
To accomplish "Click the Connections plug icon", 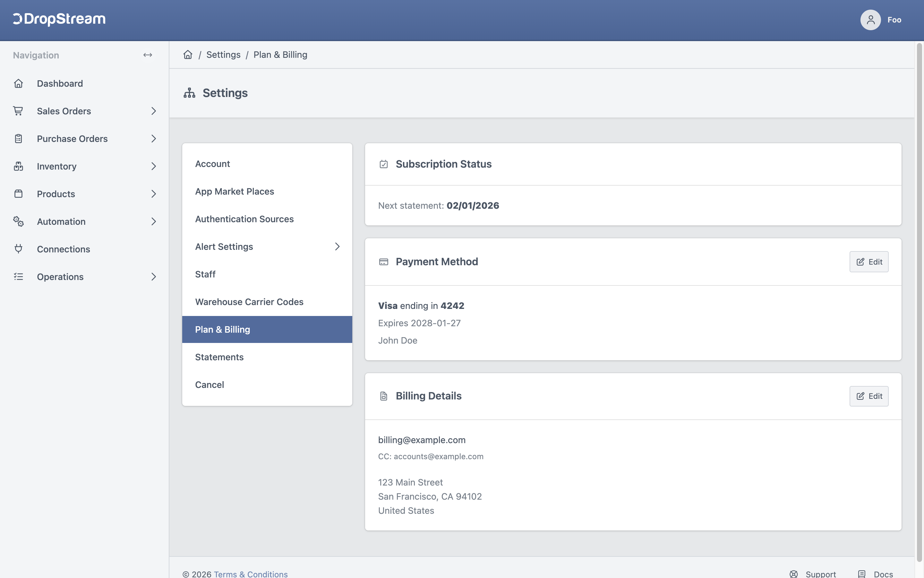I will tap(18, 249).
